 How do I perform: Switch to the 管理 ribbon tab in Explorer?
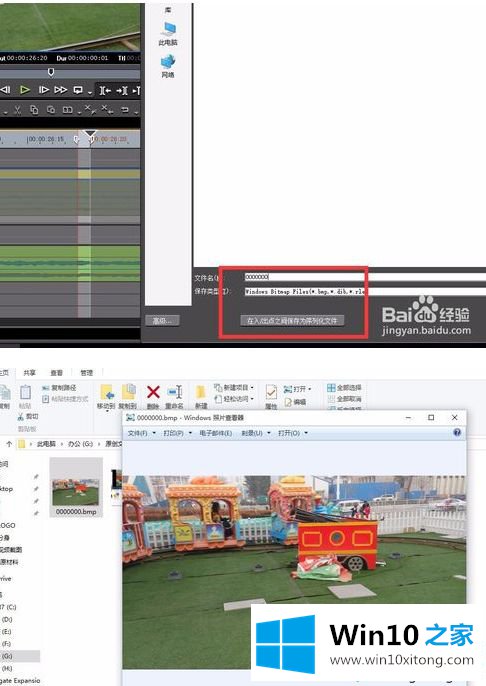click(87, 373)
